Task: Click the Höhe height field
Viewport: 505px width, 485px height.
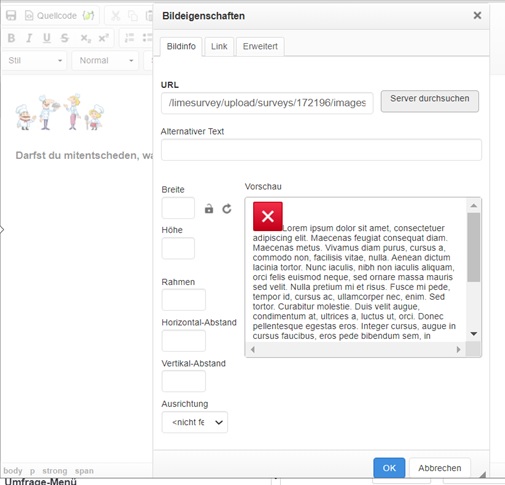Action: pyautogui.click(x=178, y=248)
